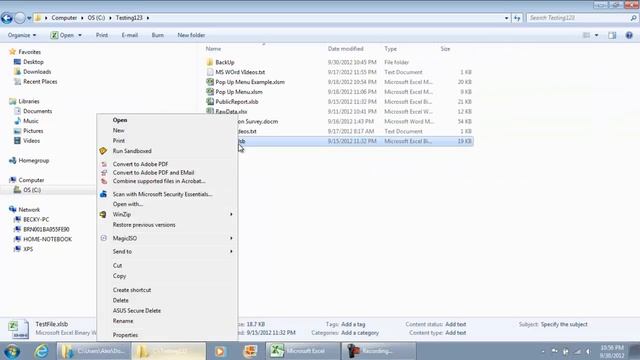Open the address bar history dropdown
The width and height of the screenshot is (640, 360).
(507, 18)
